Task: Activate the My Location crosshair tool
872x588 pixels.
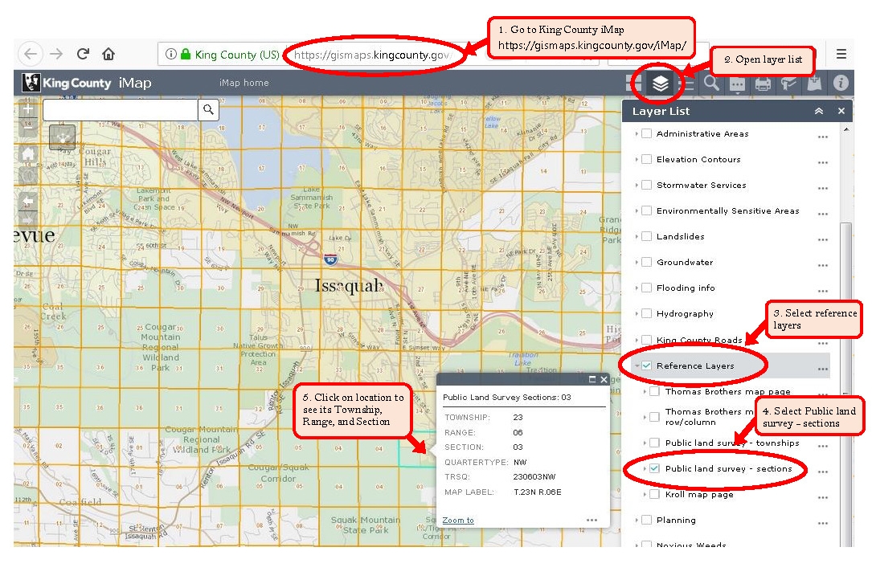Action: 62,137
